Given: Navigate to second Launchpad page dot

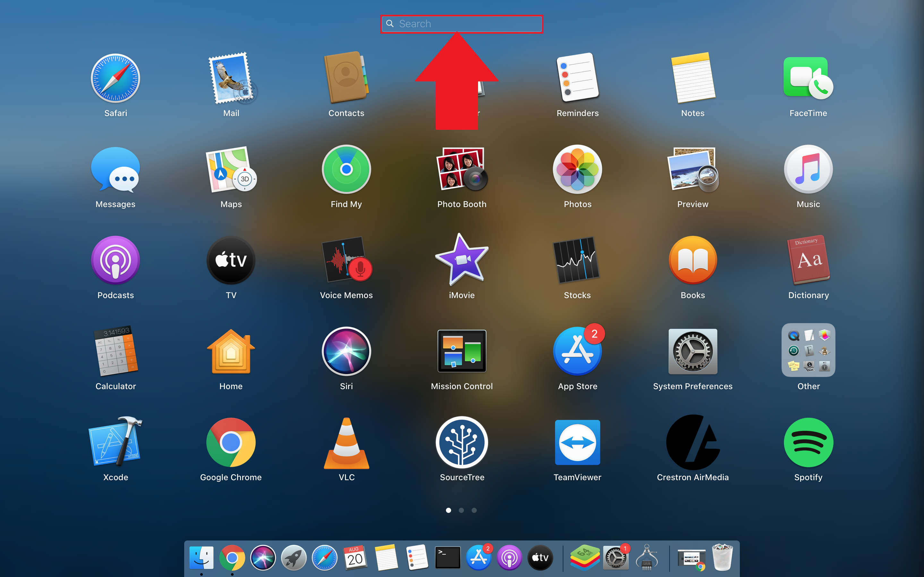Looking at the screenshot, I should click(462, 510).
